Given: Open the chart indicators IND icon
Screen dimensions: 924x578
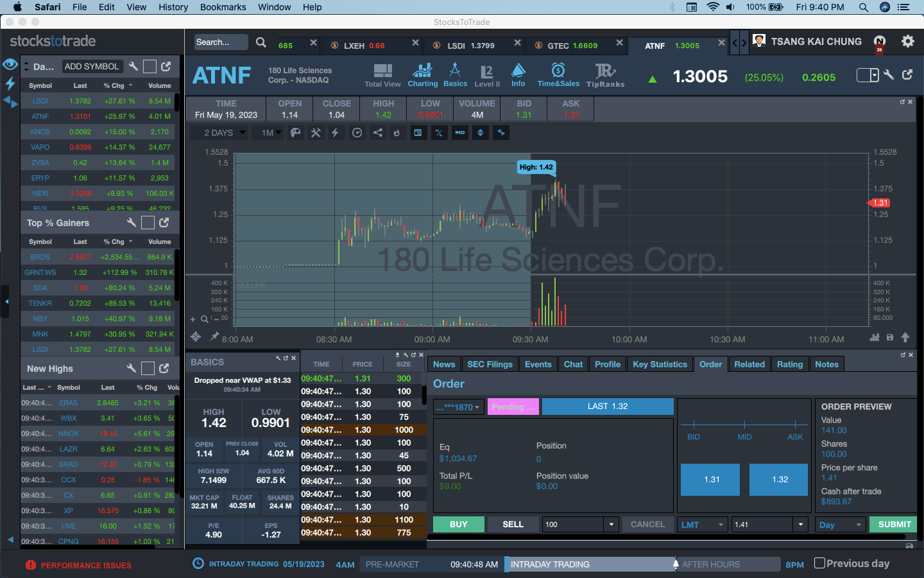Looking at the screenshot, I should coord(460,133).
